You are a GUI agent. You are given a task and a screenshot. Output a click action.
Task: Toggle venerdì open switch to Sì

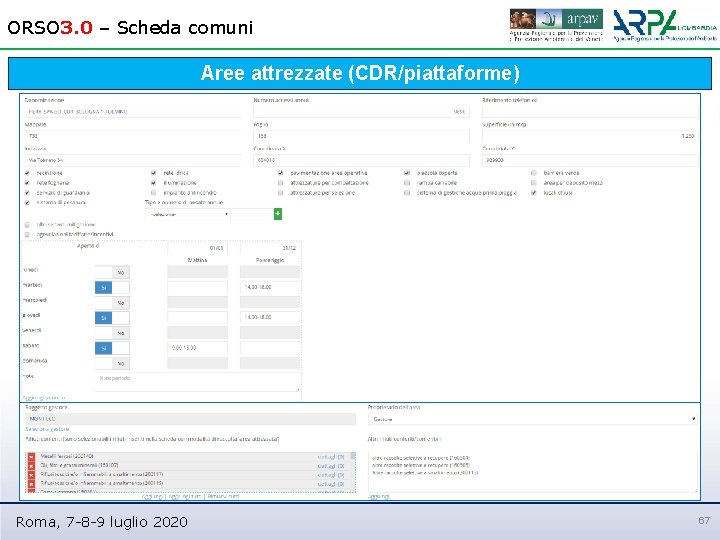[112, 333]
